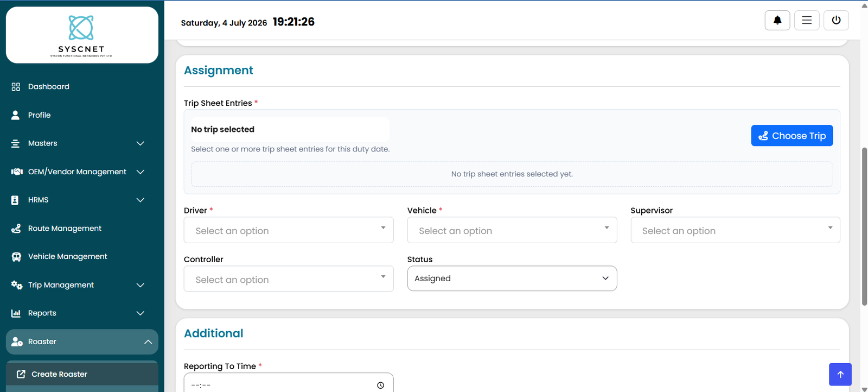
Task: Click the Reporting To Time input field
Action: coord(289,383)
